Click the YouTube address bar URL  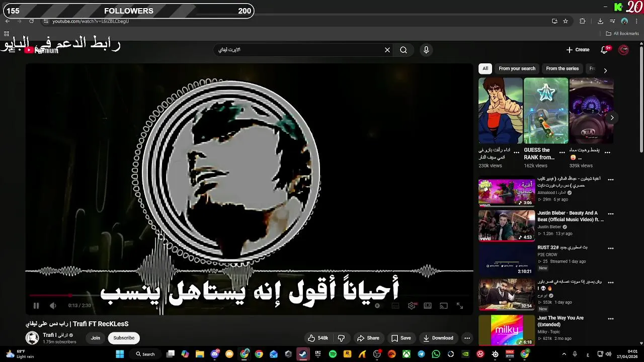tap(91, 21)
